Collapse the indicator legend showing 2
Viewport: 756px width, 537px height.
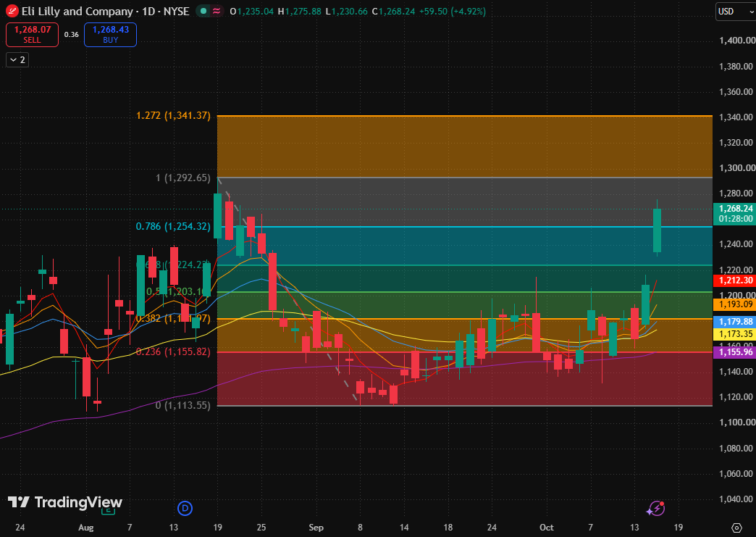pyautogui.click(x=17, y=60)
